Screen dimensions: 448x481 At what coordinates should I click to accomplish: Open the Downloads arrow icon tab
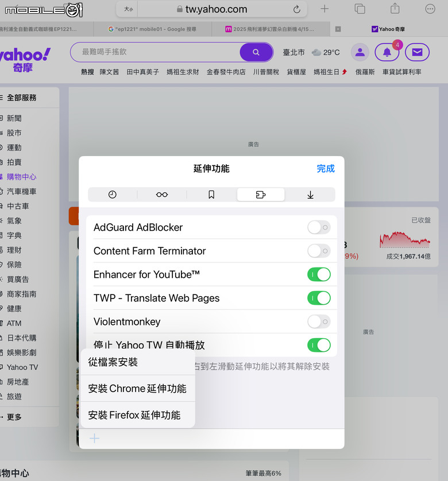pyautogui.click(x=310, y=195)
